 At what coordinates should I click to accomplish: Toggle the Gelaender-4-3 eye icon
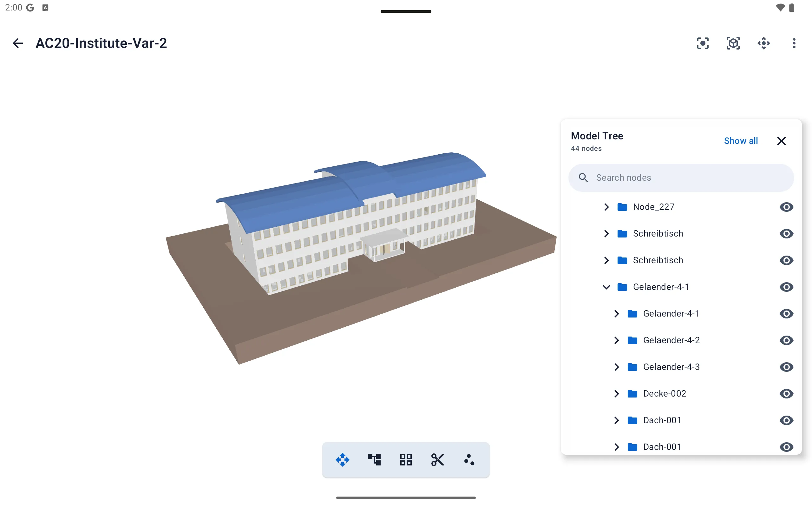click(x=786, y=367)
